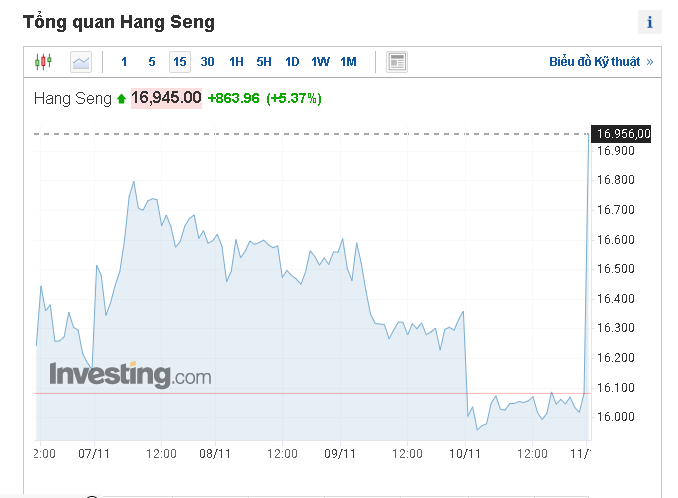Choose the 1D timeframe
The height and width of the screenshot is (498, 678).
pos(292,62)
